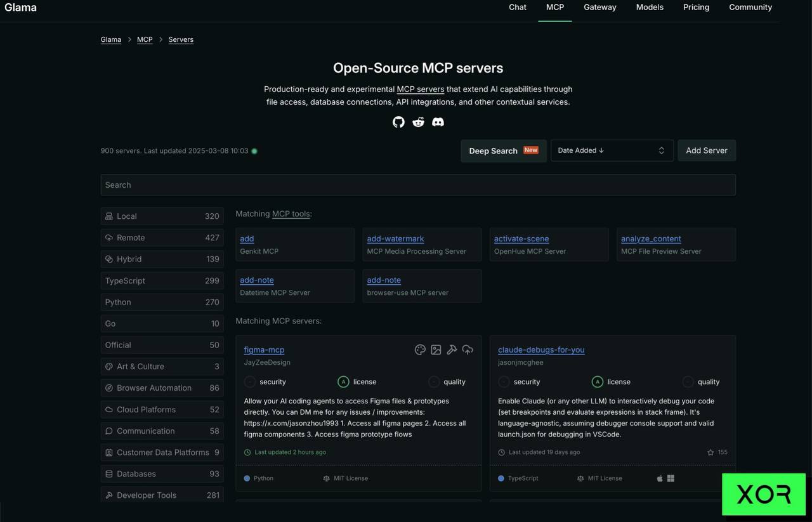Open the Discord icon link
The image size is (812, 522).
point(438,122)
